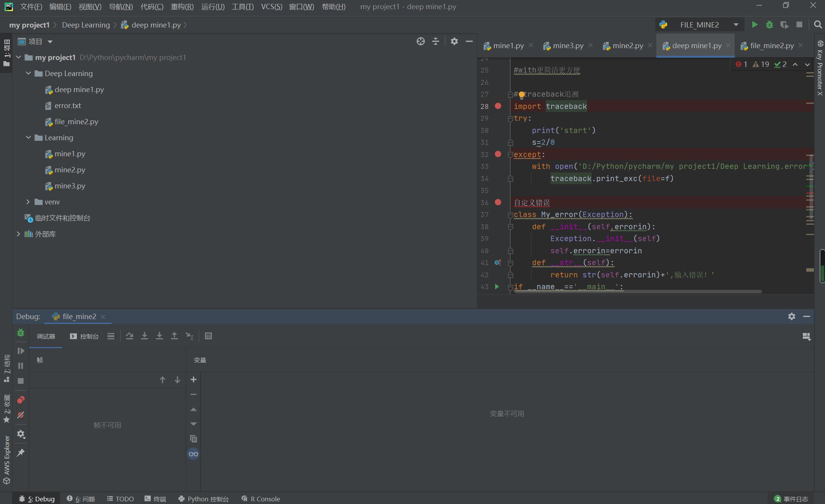Switch to 控制台 console tab in debugger

point(84,336)
